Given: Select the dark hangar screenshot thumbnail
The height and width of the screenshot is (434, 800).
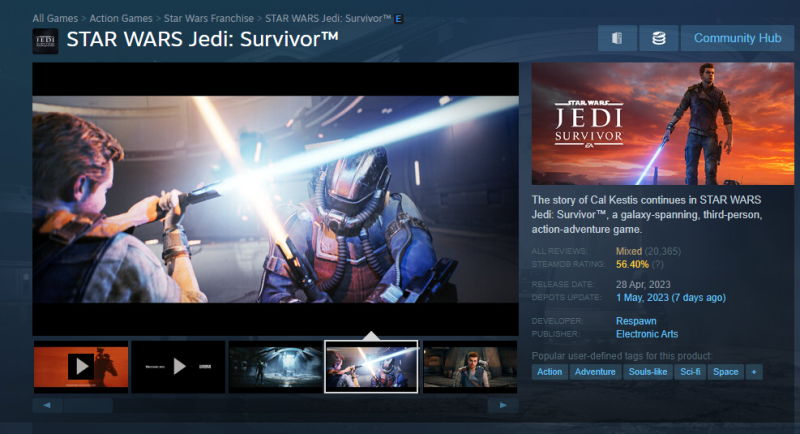Looking at the screenshot, I should [x=276, y=367].
